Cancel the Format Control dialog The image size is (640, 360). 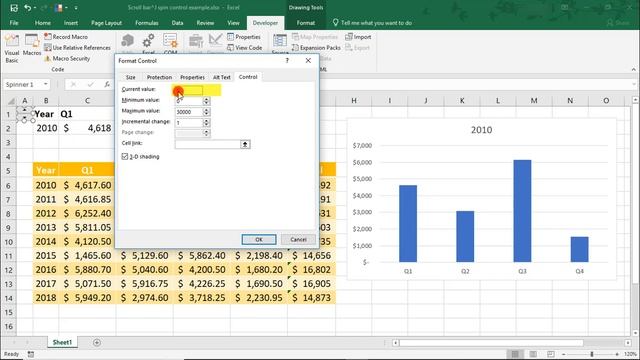click(x=298, y=240)
